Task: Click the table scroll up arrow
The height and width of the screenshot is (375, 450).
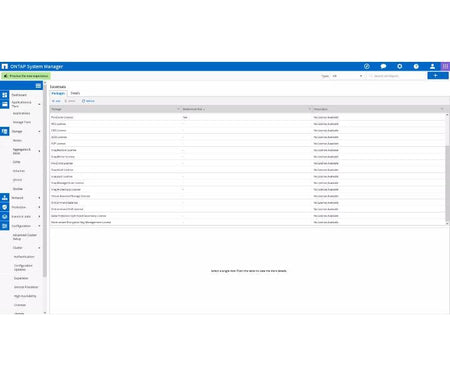Action: 447,115
